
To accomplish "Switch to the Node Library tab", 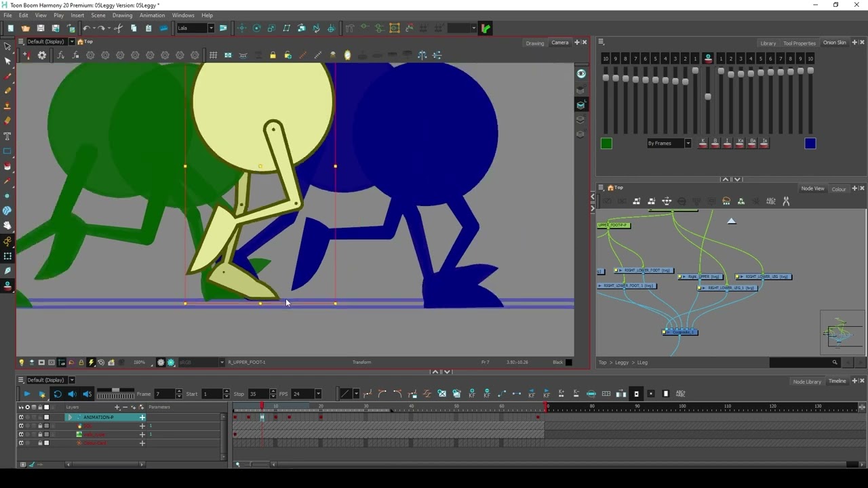I will click(807, 382).
